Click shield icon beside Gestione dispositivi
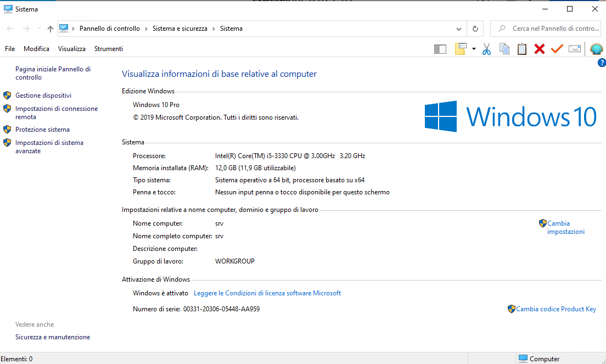This screenshot has width=606, height=364. pyautogui.click(x=7, y=95)
